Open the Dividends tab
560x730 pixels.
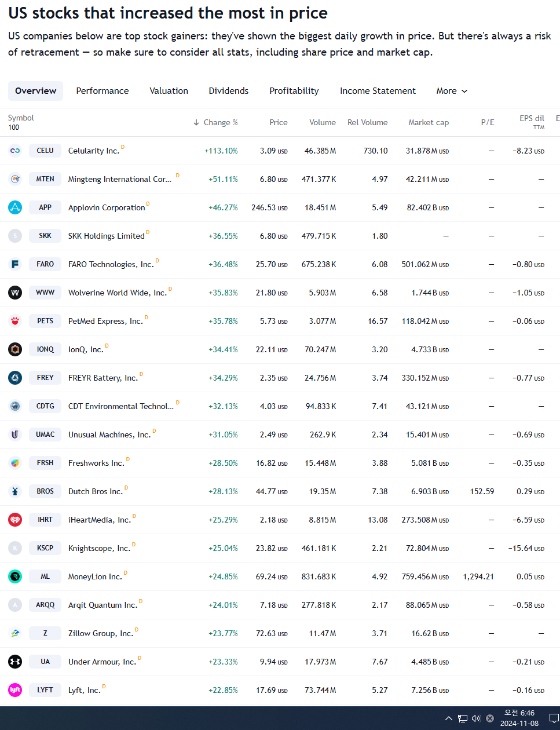[x=229, y=91]
